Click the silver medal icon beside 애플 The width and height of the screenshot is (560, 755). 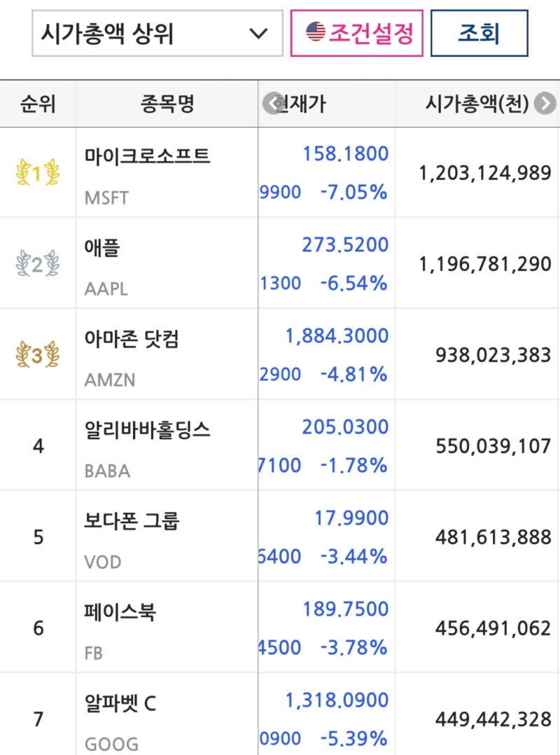click(x=36, y=261)
